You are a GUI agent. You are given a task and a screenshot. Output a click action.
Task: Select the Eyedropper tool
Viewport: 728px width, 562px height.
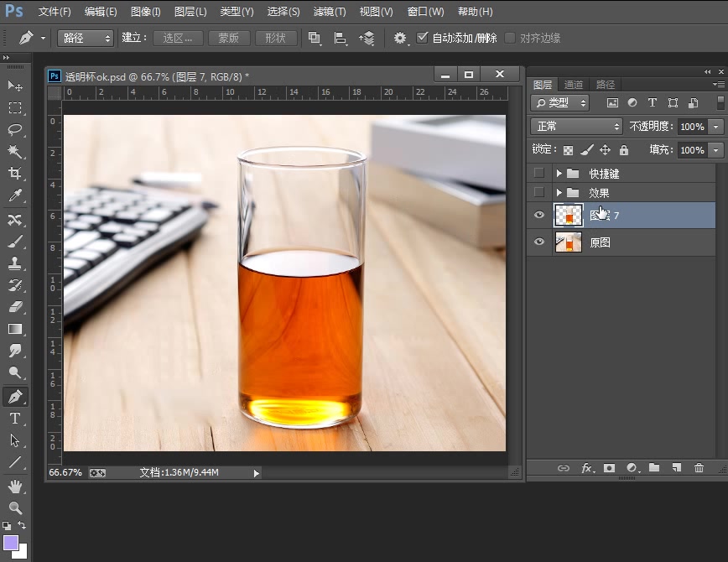pos(15,196)
